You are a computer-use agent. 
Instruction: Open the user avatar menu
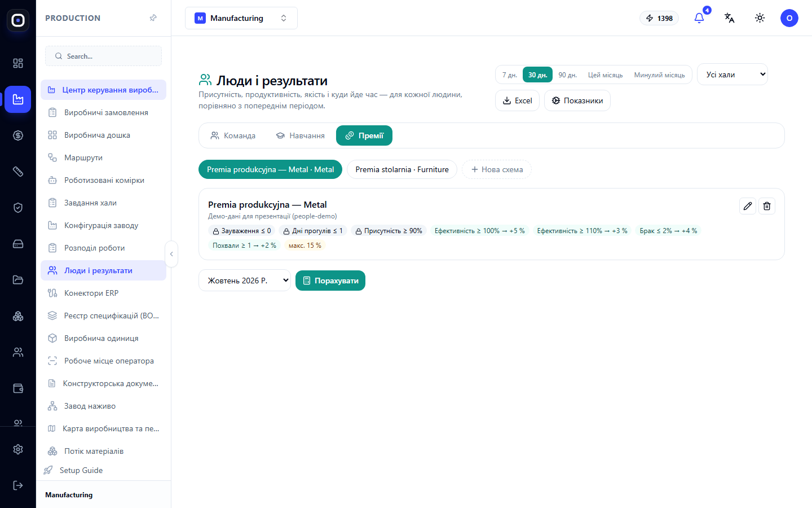coord(789,18)
